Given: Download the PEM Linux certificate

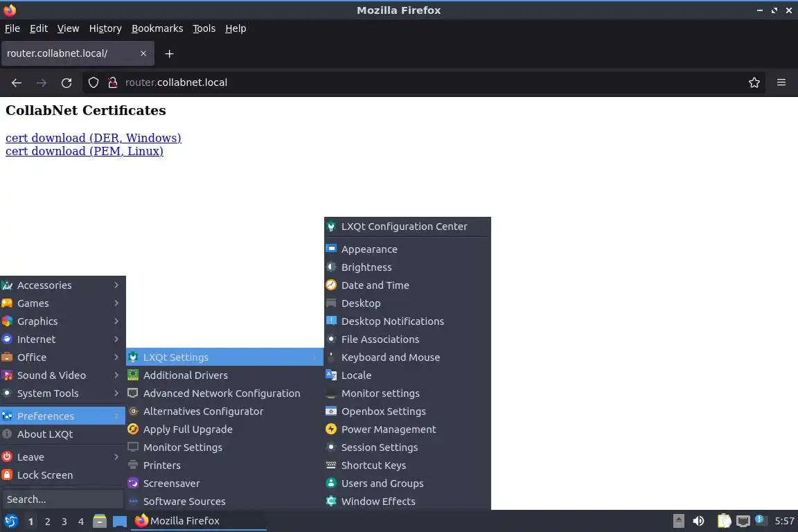Looking at the screenshot, I should 85,151.
